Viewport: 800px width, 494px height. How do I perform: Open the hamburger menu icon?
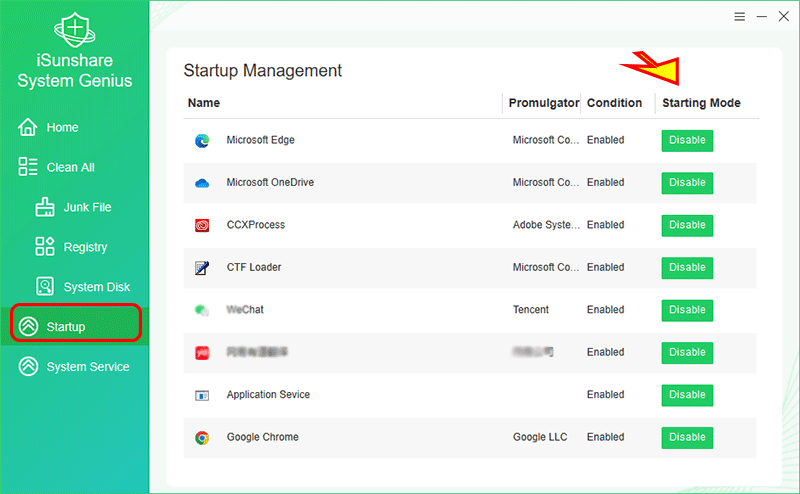point(739,17)
